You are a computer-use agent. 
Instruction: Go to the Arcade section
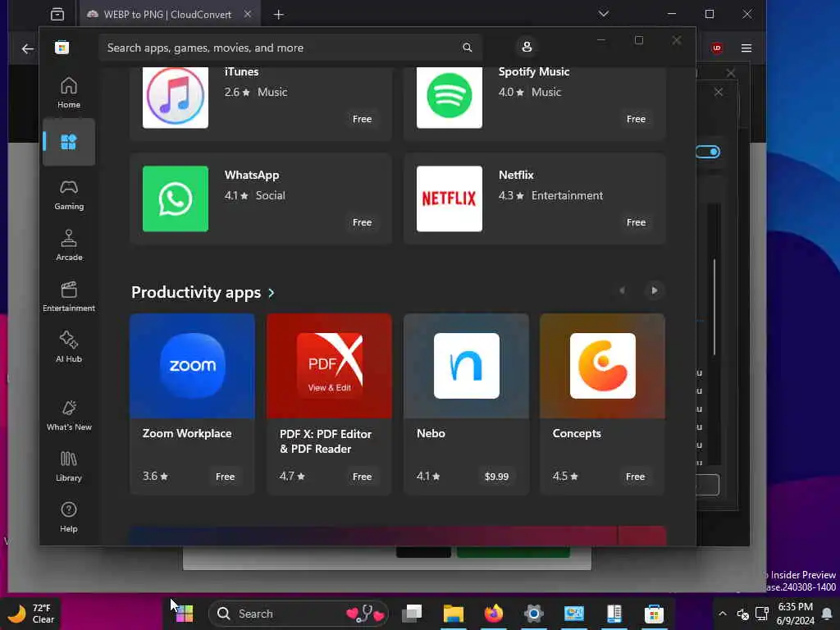click(69, 245)
